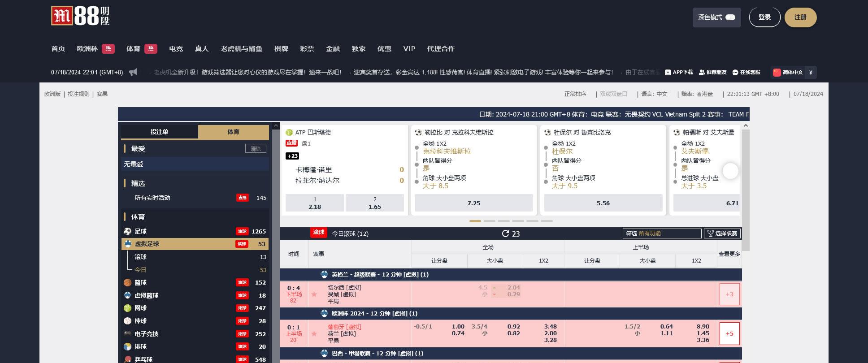Click the 选择联赛 select league button
868x363 pixels.
[x=722, y=233]
